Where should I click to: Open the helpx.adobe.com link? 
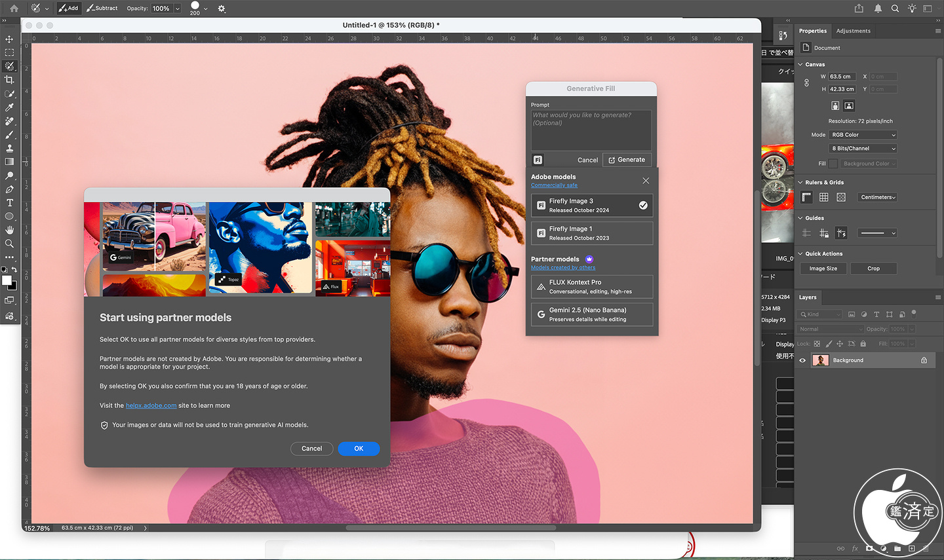click(151, 406)
